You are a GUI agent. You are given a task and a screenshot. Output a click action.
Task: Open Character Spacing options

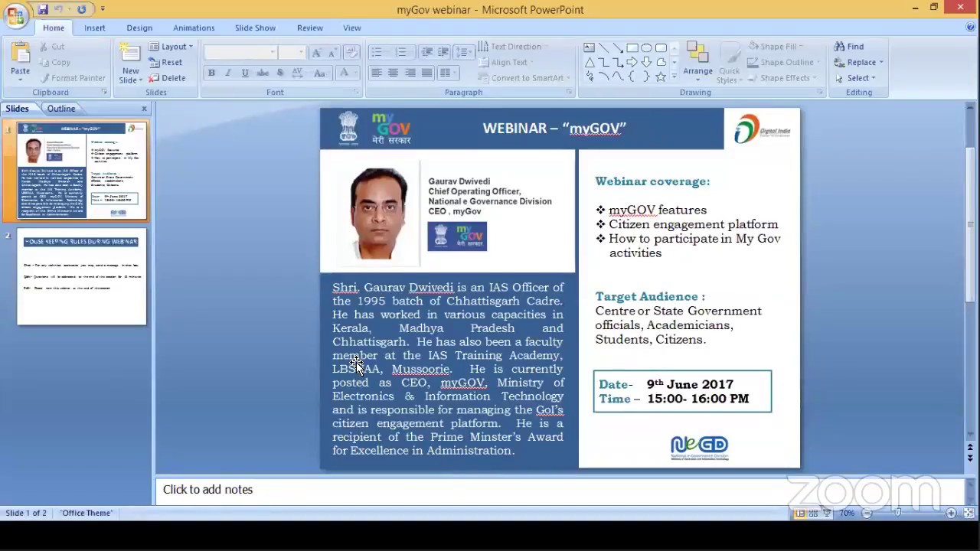[297, 73]
